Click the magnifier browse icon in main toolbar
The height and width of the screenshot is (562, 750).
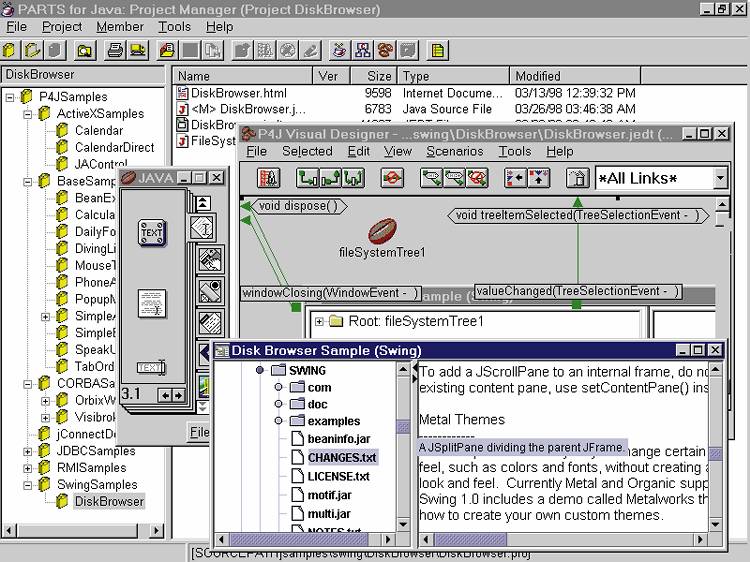(85, 50)
